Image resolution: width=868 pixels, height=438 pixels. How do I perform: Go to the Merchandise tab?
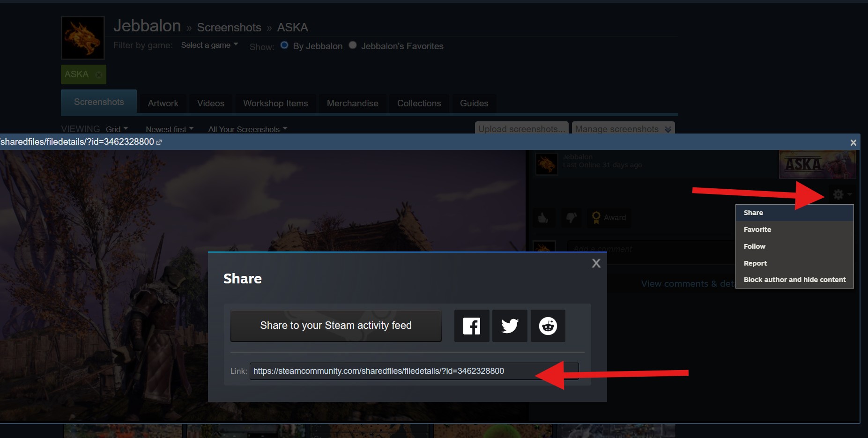(x=353, y=104)
